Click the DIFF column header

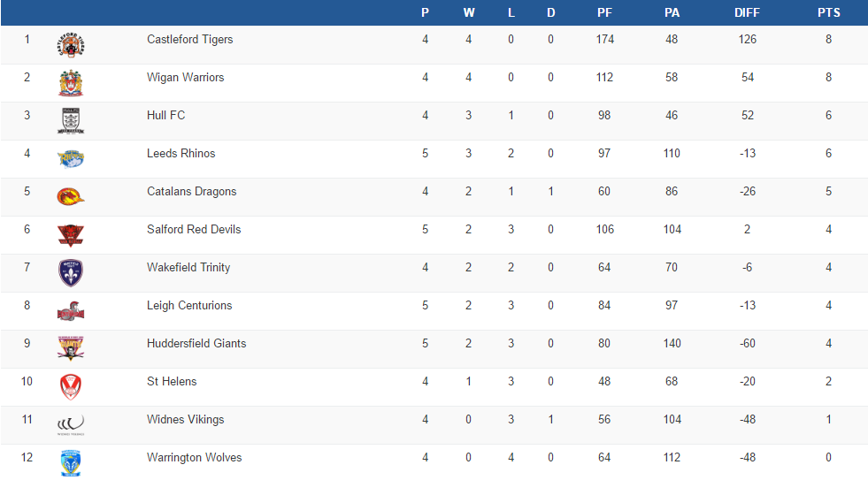[x=747, y=13]
